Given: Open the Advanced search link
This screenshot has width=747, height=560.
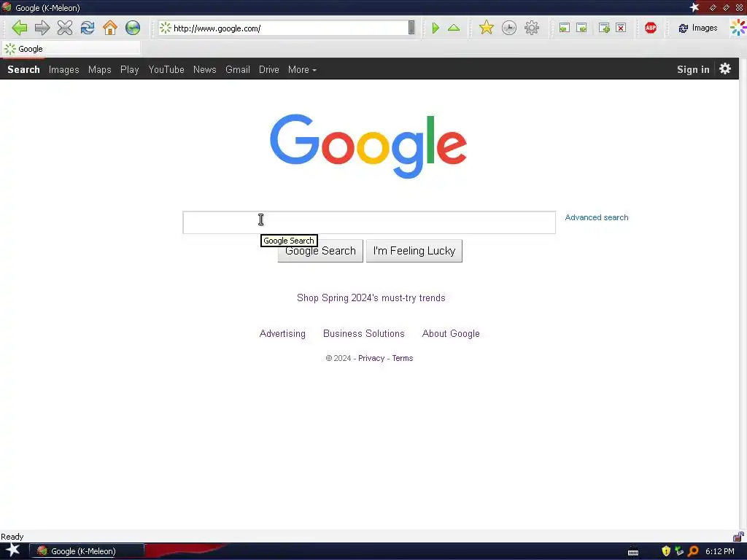Looking at the screenshot, I should point(597,217).
